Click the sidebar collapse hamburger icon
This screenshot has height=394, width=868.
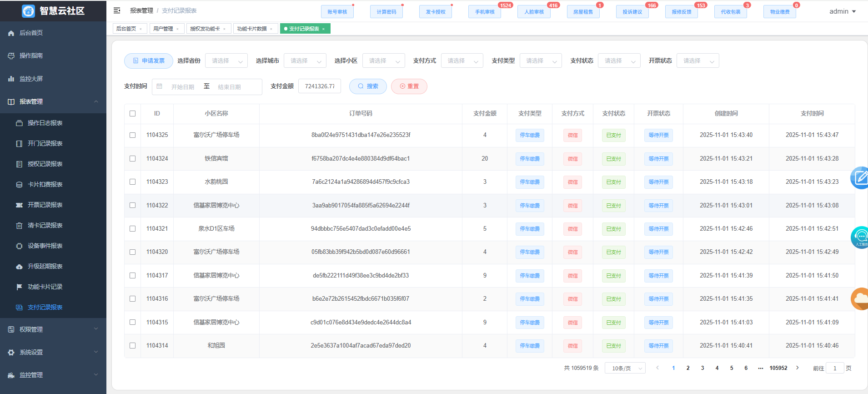(x=117, y=10)
